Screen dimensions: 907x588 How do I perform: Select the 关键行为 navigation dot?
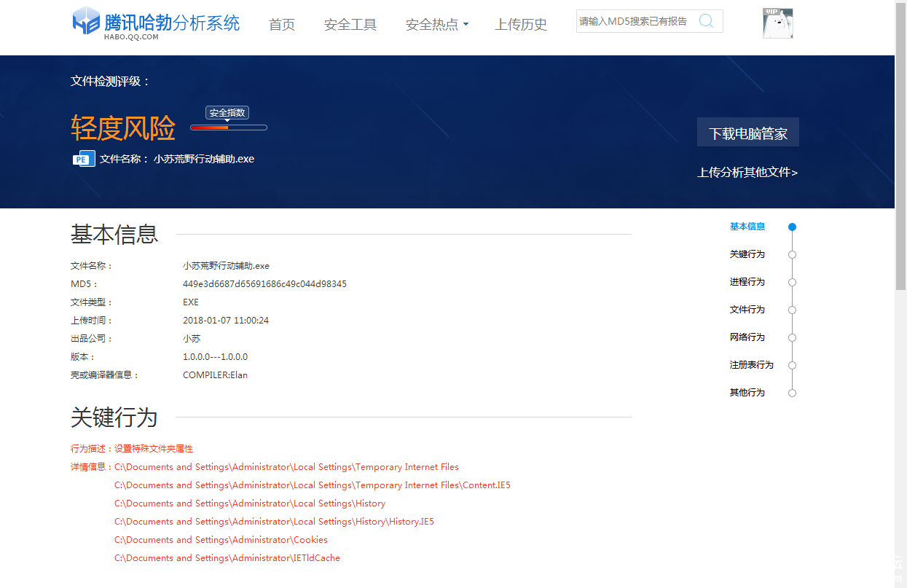(793, 255)
